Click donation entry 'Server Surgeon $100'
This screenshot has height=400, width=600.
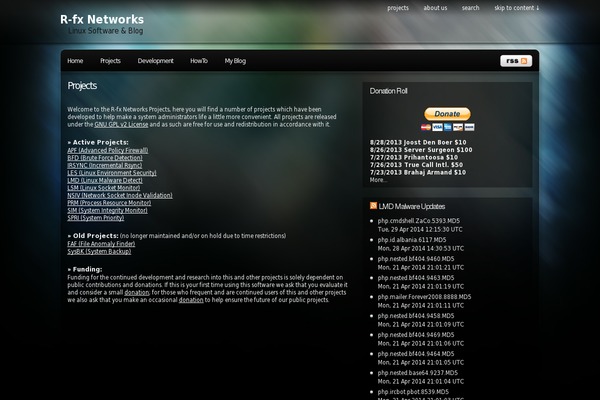(x=421, y=150)
